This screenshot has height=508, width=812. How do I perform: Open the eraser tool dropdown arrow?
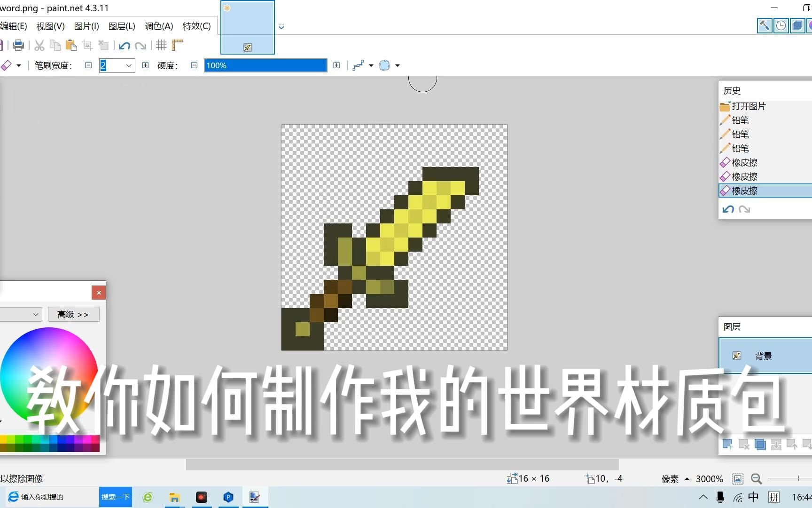(19, 65)
